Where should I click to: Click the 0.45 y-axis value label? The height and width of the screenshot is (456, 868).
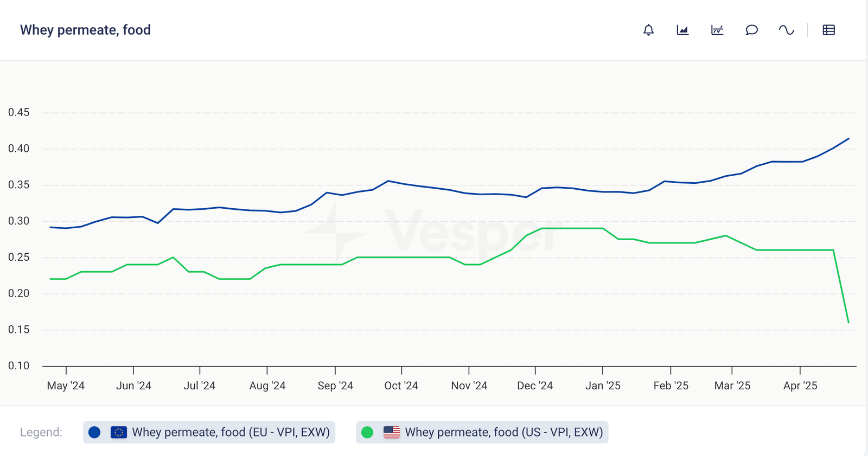click(18, 112)
